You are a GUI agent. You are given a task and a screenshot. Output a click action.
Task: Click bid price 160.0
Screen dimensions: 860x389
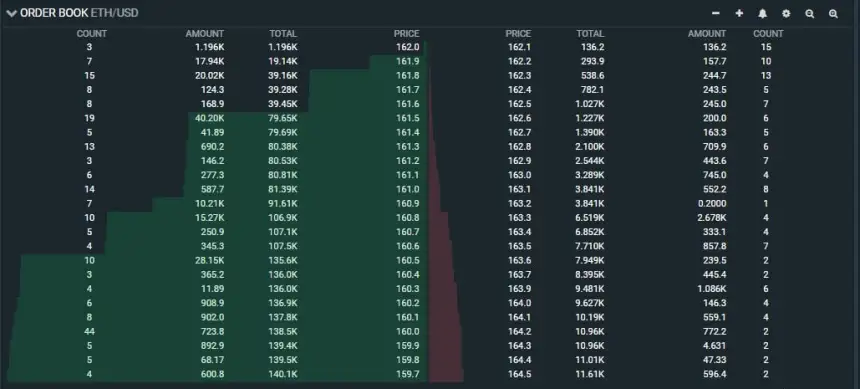pyautogui.click(x=408, y=331)
